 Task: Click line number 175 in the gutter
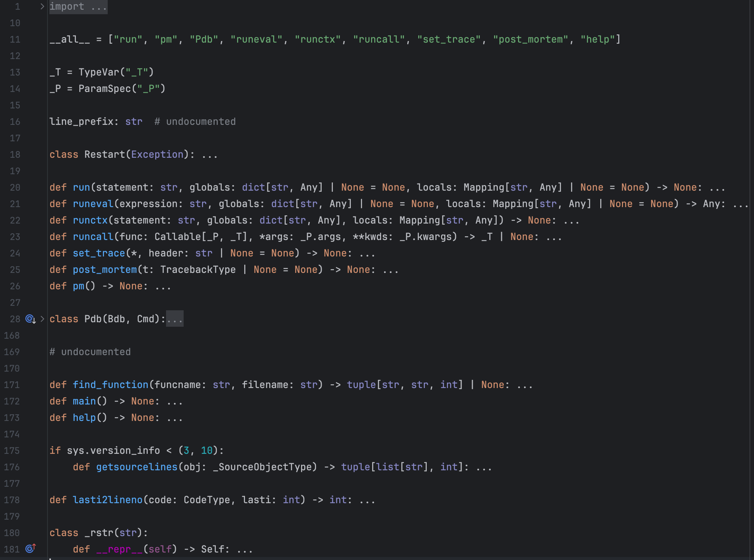tap(12, 450)
